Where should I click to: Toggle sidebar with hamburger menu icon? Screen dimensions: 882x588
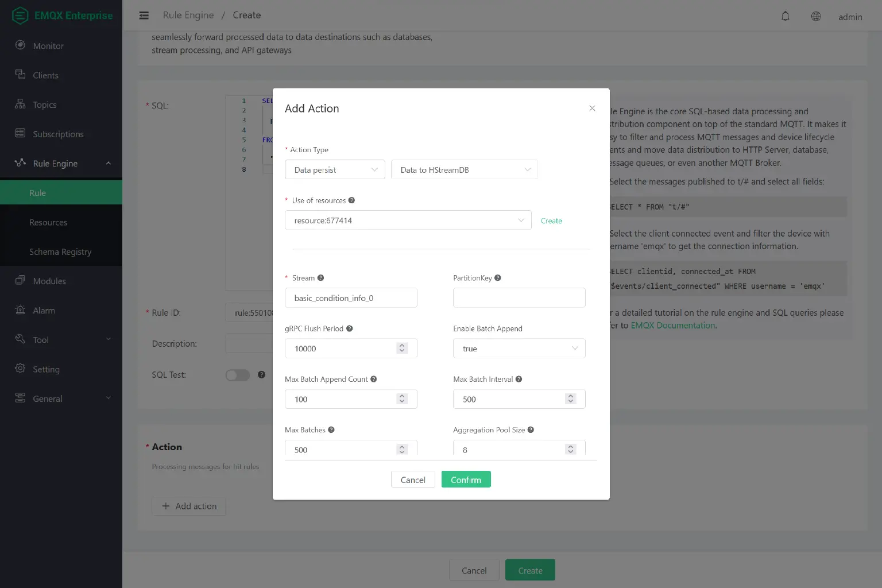pos(144,16)
